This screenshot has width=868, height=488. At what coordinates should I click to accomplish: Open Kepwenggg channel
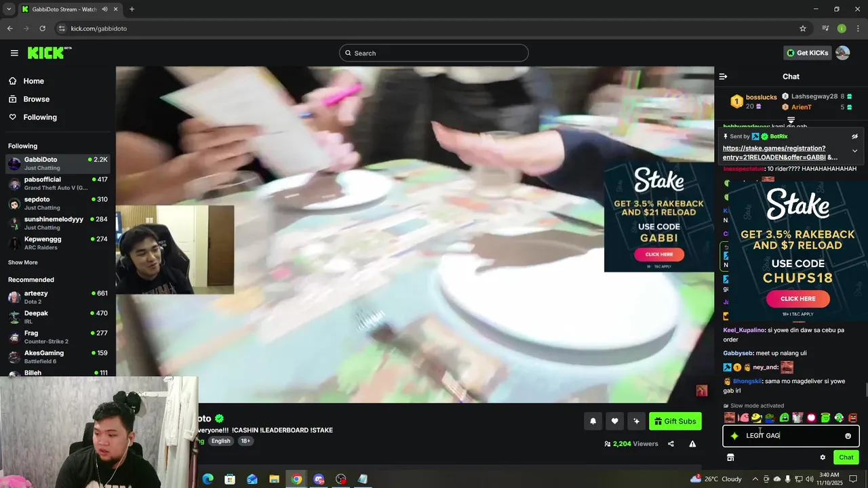[x=58, y=243]
